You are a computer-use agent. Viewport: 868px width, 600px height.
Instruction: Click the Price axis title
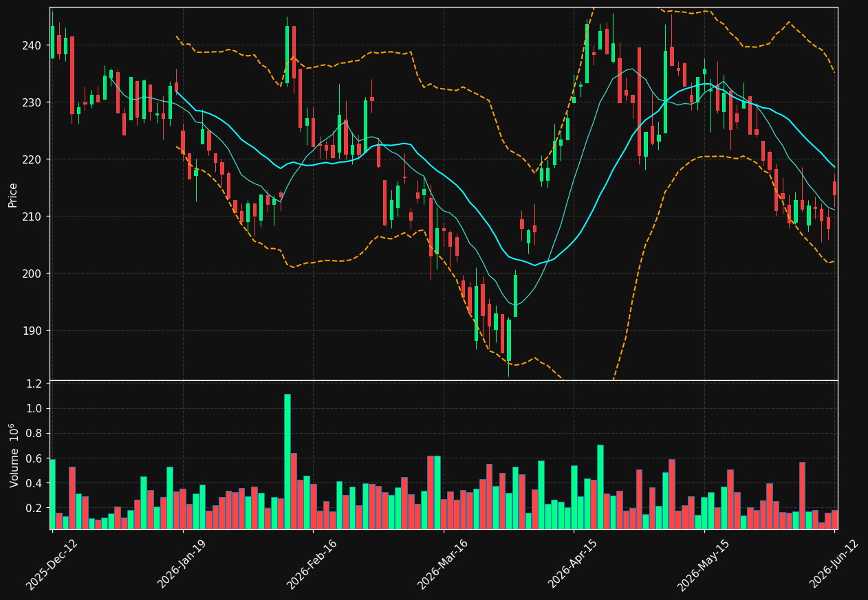13,195
